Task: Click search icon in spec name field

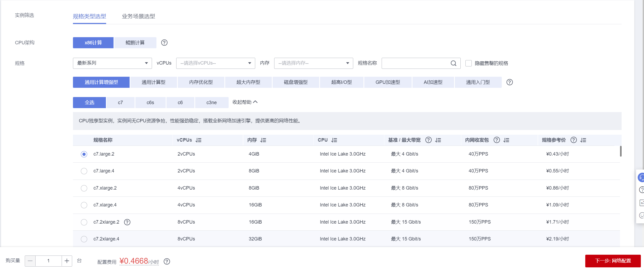Action: [x=453, y=63]
